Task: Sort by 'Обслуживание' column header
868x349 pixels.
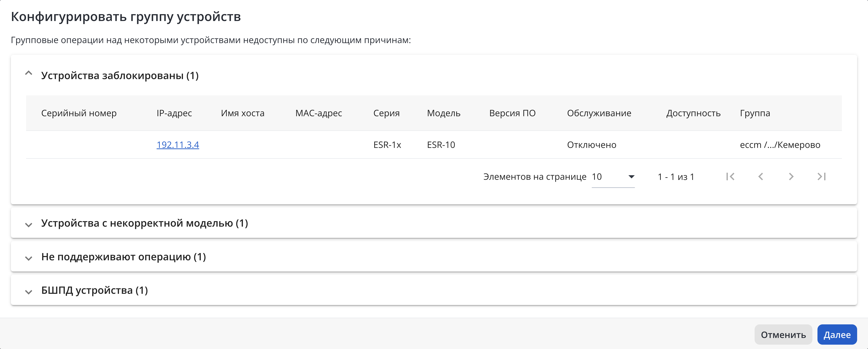Action: [599, 113]
